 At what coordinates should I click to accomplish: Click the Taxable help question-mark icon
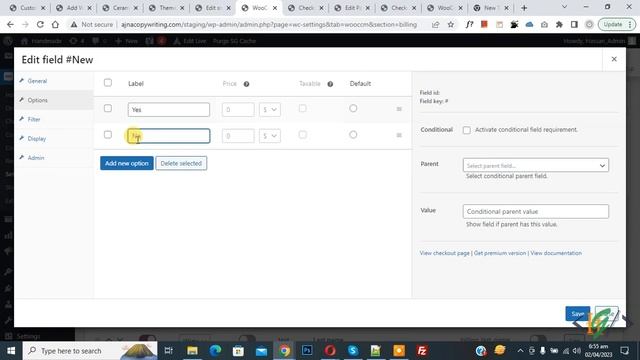(330, 84)
